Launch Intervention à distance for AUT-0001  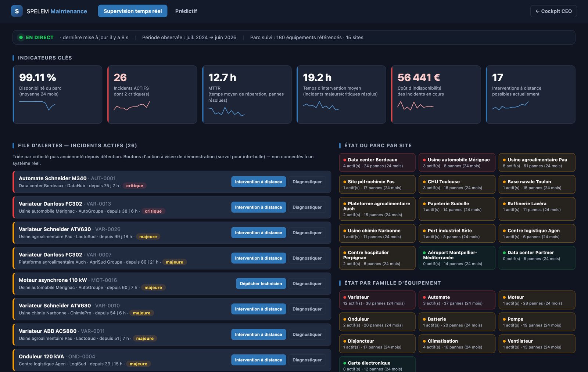[258, 182]
